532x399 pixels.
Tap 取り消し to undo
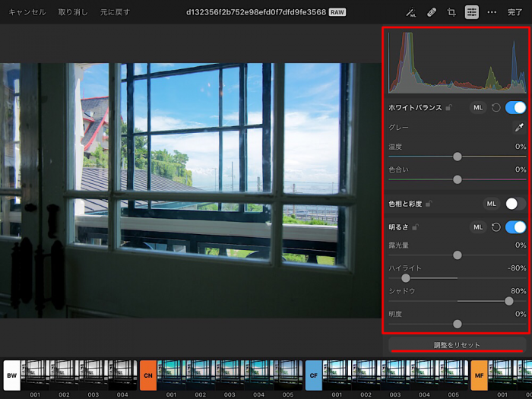pos(73,12)
